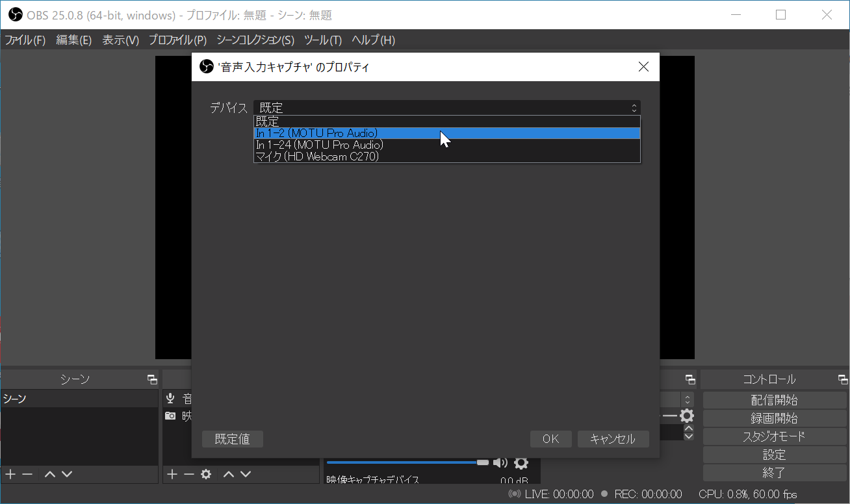Image resolution: width=850 pixels, height=504 pixels.
Task: Open the プロファイル(P) menu
Action: point(177,40)
